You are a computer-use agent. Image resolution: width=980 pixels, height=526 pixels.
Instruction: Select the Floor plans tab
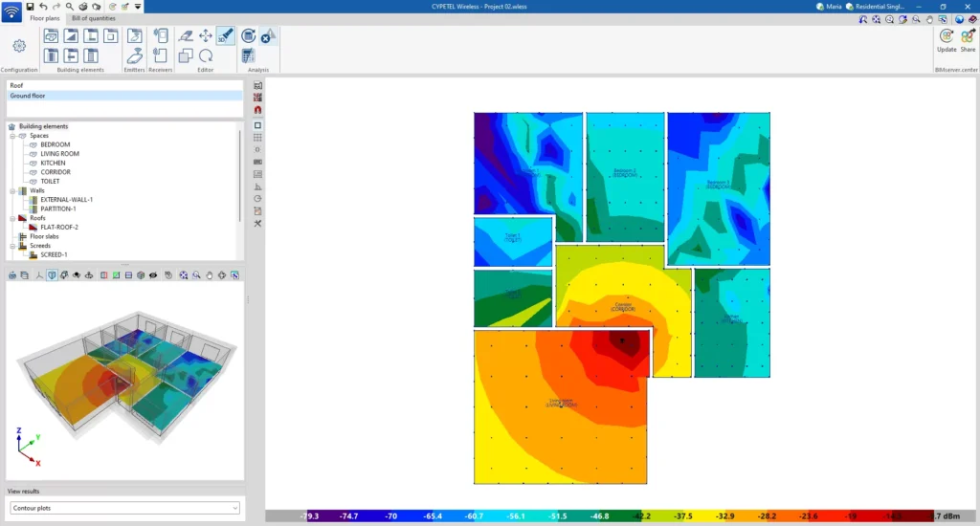tap(45, 18)
